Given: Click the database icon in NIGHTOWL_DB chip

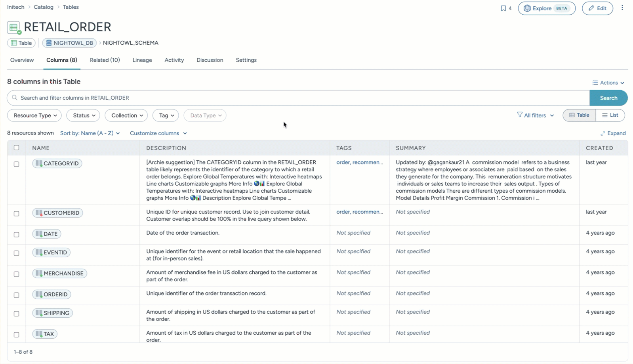Looking at the screenshot, I should pyautogui.click(x=49, y=43).
